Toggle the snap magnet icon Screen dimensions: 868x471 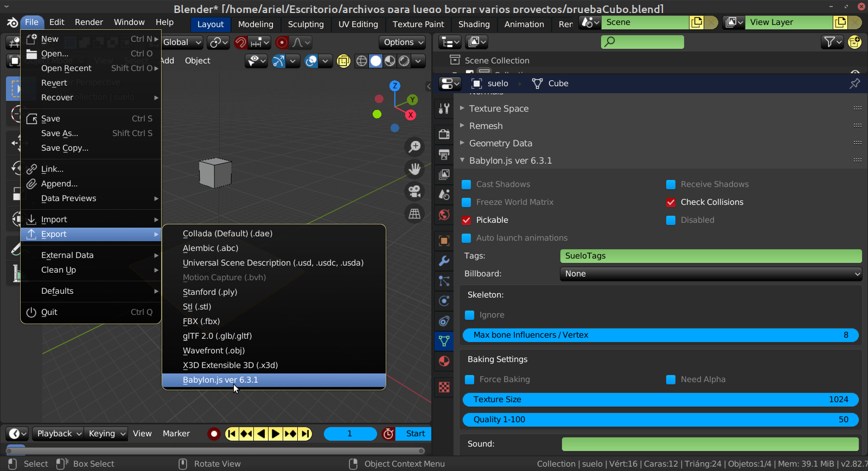coord(240,42)
